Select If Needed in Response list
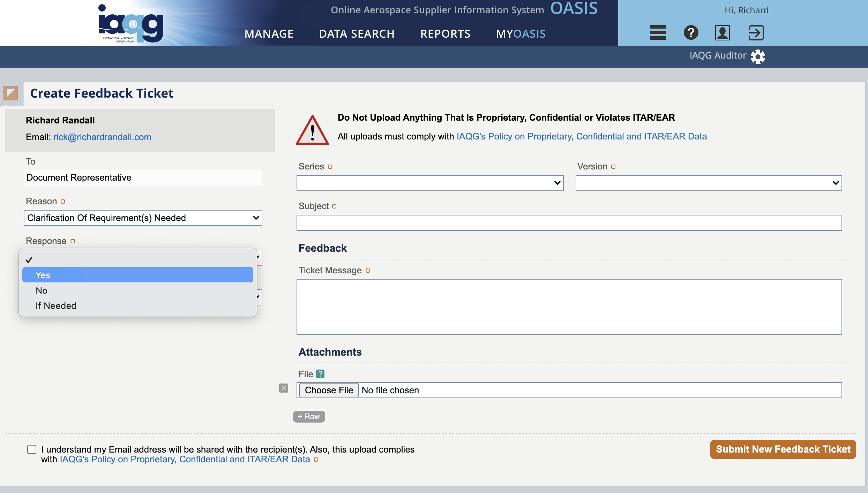868x493 pixels. 138,306
